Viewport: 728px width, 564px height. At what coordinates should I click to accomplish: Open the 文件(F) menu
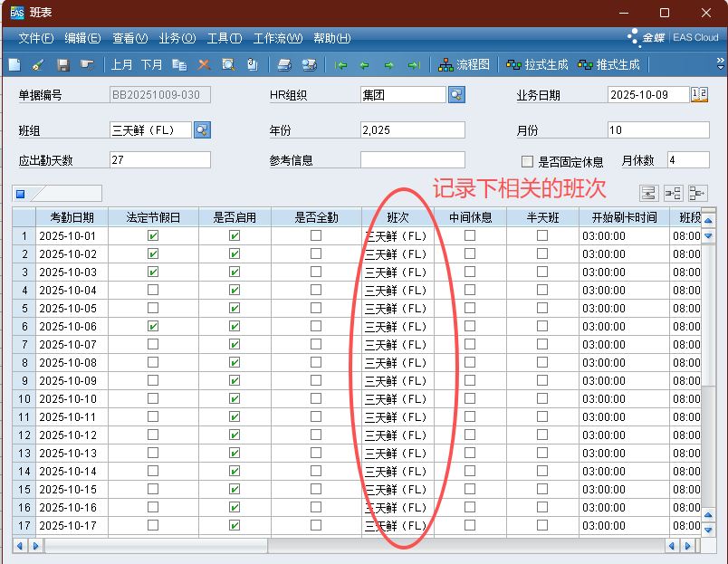pos(36,38)
